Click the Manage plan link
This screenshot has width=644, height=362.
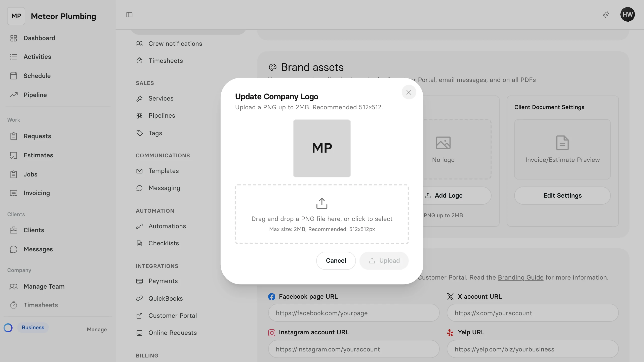coord(97,329)
